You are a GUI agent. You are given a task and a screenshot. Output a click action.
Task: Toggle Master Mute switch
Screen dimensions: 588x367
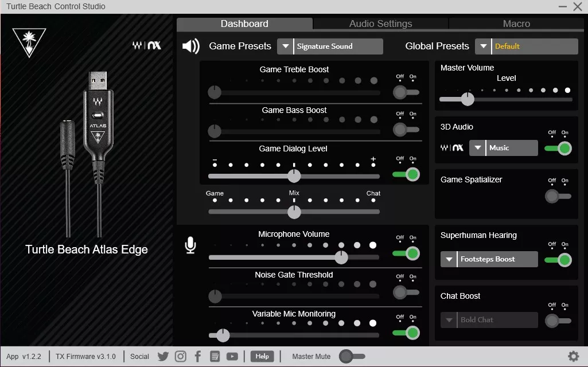click(352, 357)
